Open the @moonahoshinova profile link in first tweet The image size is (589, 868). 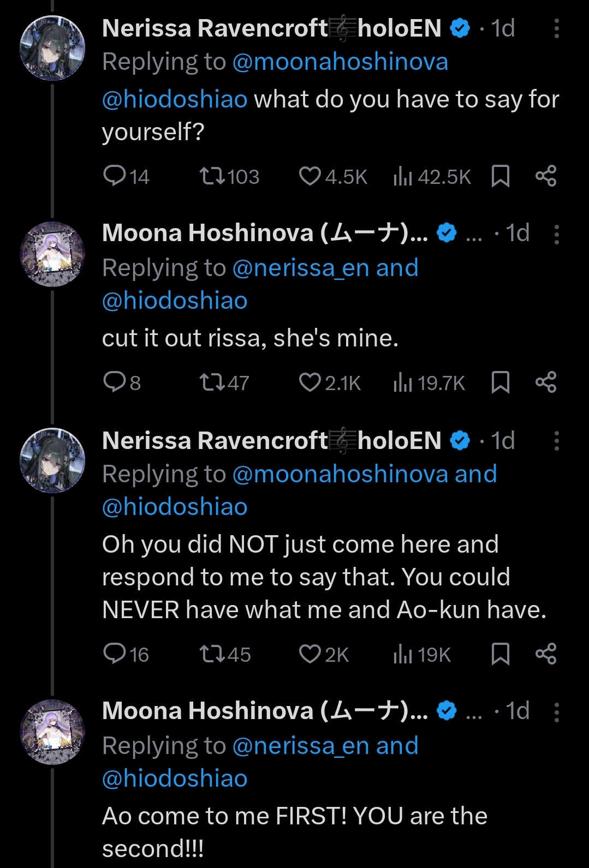click(x=340, y=62)
